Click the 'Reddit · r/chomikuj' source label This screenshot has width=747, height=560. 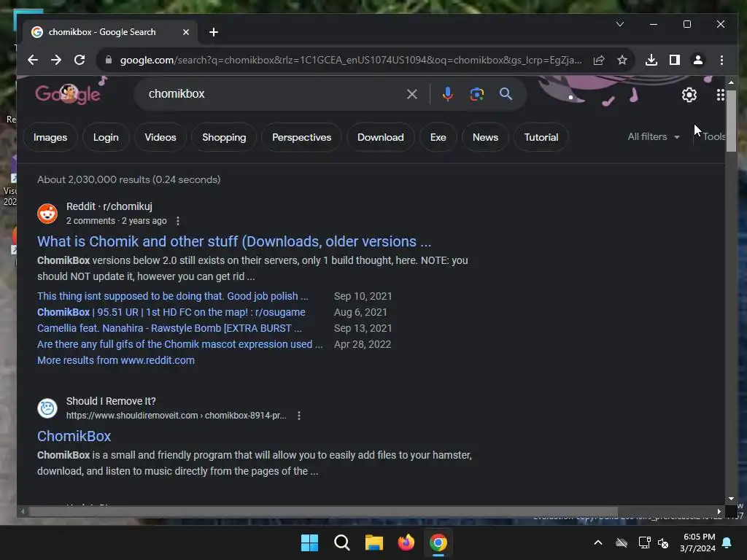[x=109, y=206]
